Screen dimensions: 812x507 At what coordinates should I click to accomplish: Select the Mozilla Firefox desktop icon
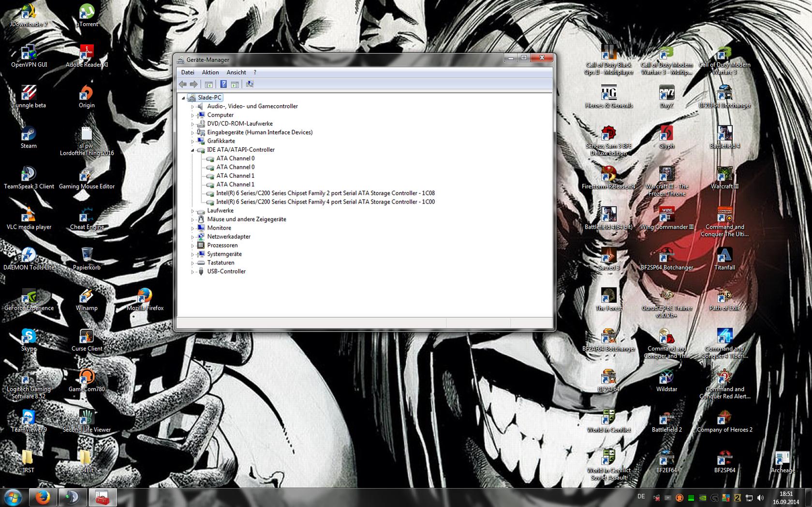tap(145, 299)
